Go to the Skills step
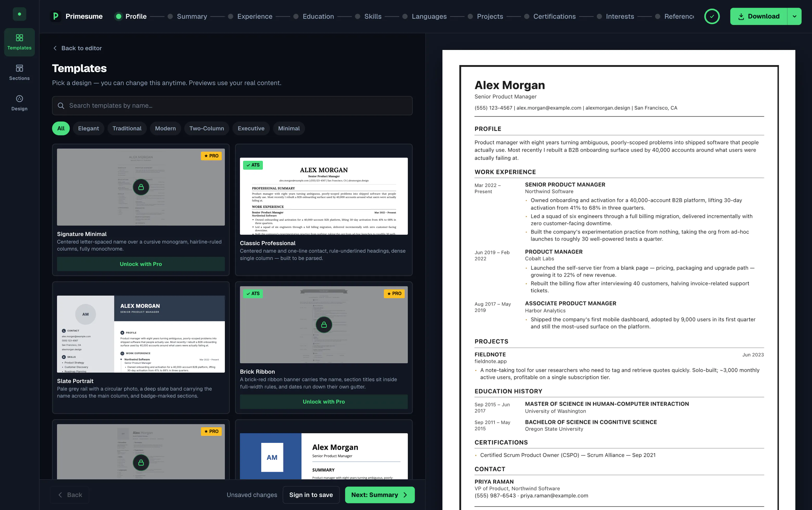Viewport: 812px width, 510px height. pyautogui.click(x=368, y=16)
